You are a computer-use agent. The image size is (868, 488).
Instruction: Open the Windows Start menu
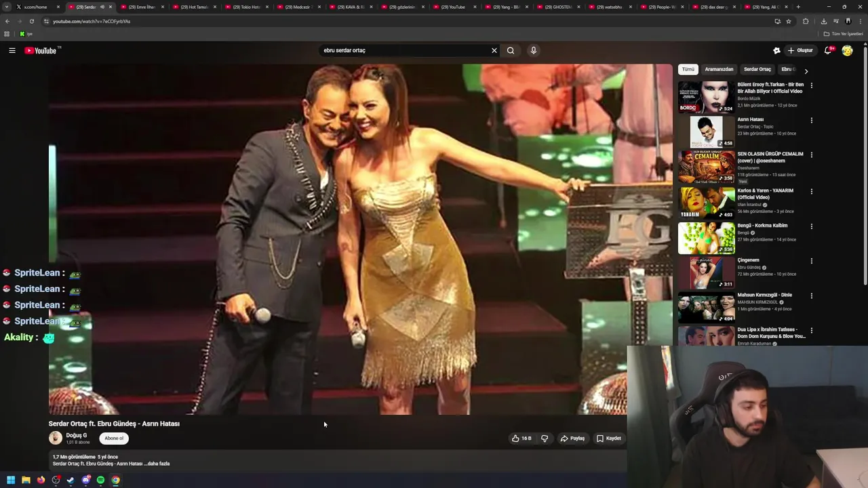pos(11,480)
